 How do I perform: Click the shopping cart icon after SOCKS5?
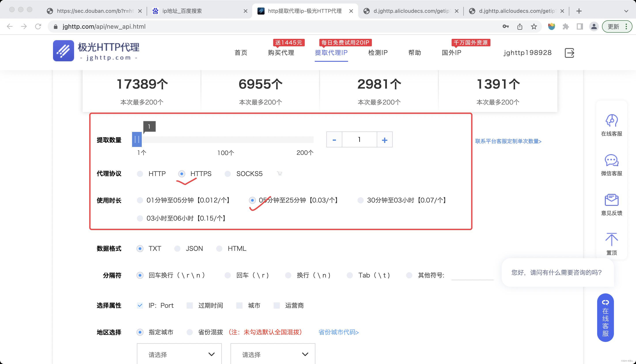280,173
